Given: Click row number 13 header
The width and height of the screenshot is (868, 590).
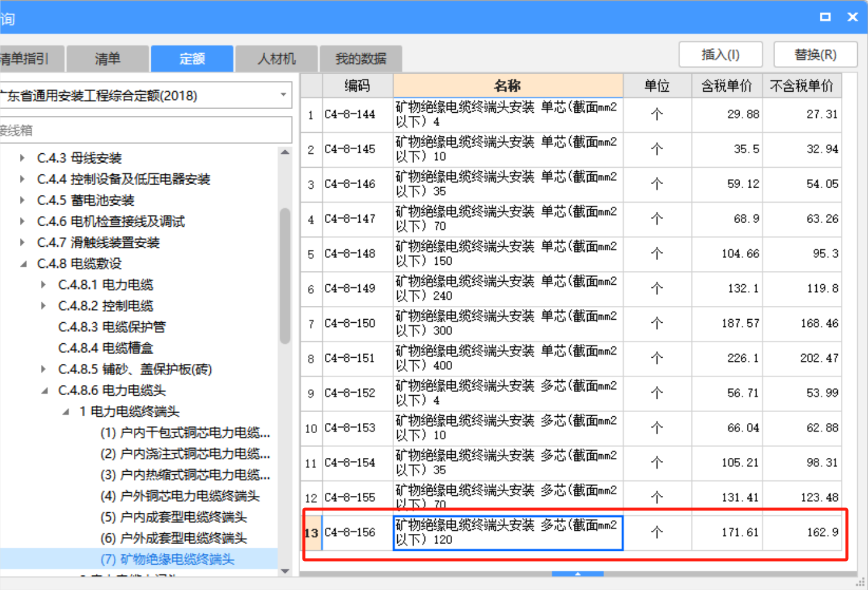Looking at the screenshot, I should coord(311,533).
